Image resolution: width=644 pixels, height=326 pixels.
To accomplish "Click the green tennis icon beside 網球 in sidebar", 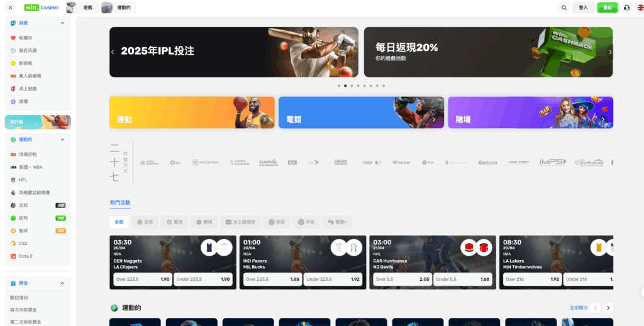I will (13, 218).
